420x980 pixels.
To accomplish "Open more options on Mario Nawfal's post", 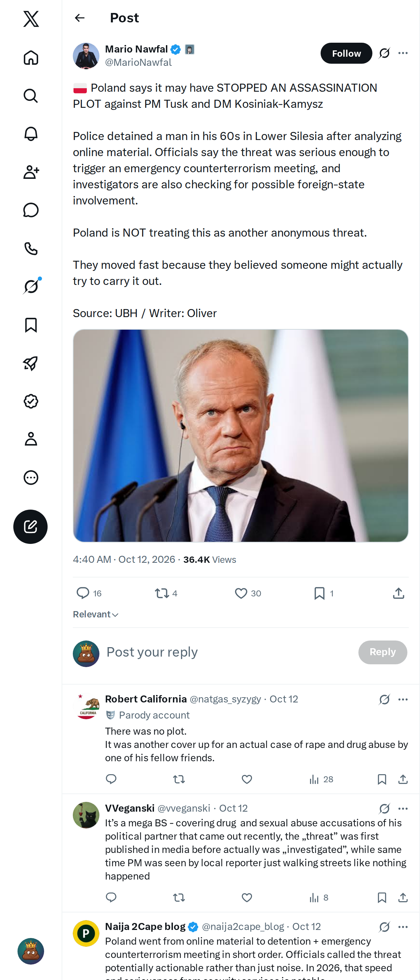I will click(x=403, y=53).
